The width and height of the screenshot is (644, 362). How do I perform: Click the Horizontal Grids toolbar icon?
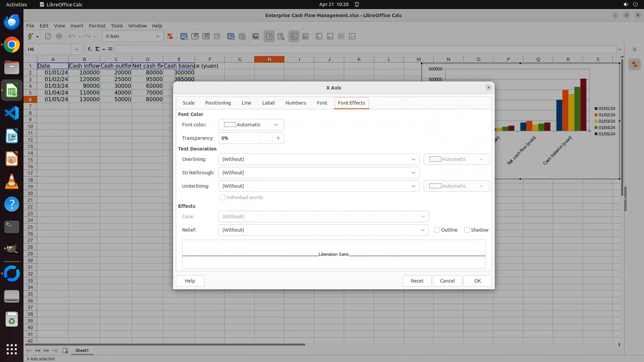pos(294,36)
